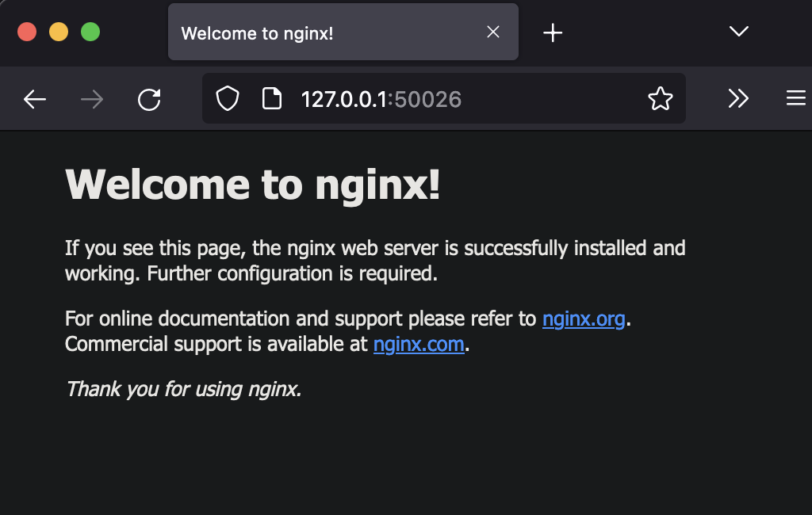This screenshot has height=515, width=812.
Task: Go back using the back arrow
Action: coord(35,99)
